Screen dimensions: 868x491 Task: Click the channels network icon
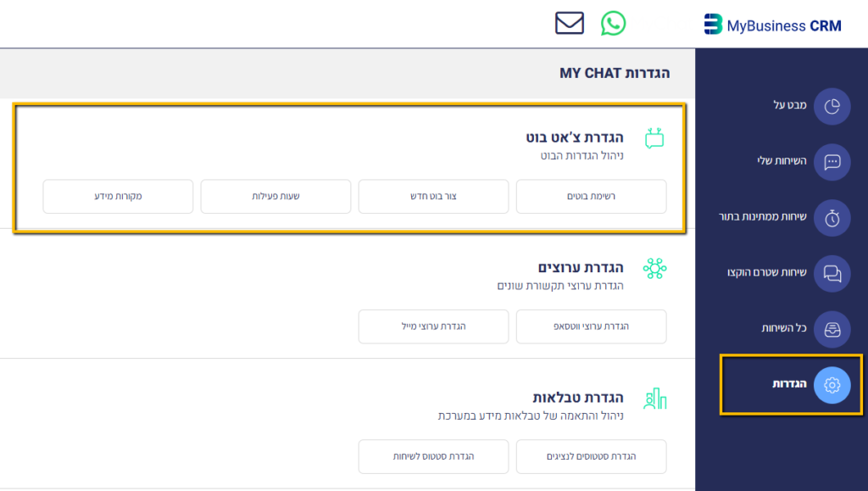654,269
